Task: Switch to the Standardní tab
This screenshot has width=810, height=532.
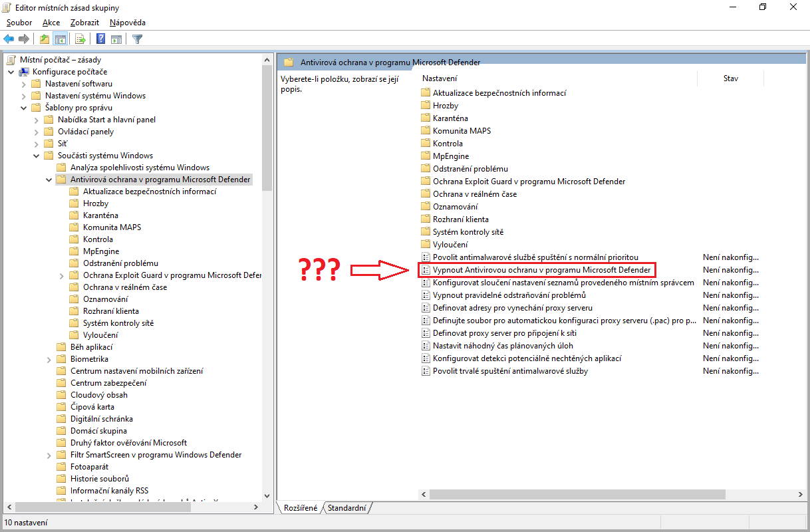Action: [x=347, y=508]
